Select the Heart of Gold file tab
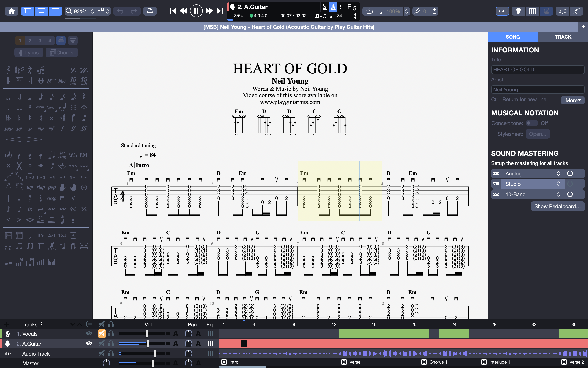 click(x=289, y=27)
